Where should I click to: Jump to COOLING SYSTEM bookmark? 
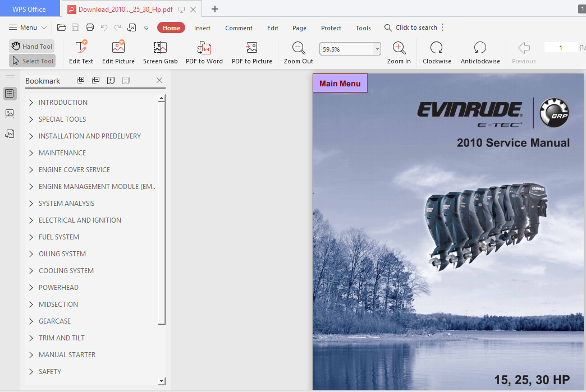[x=66, y=271]
